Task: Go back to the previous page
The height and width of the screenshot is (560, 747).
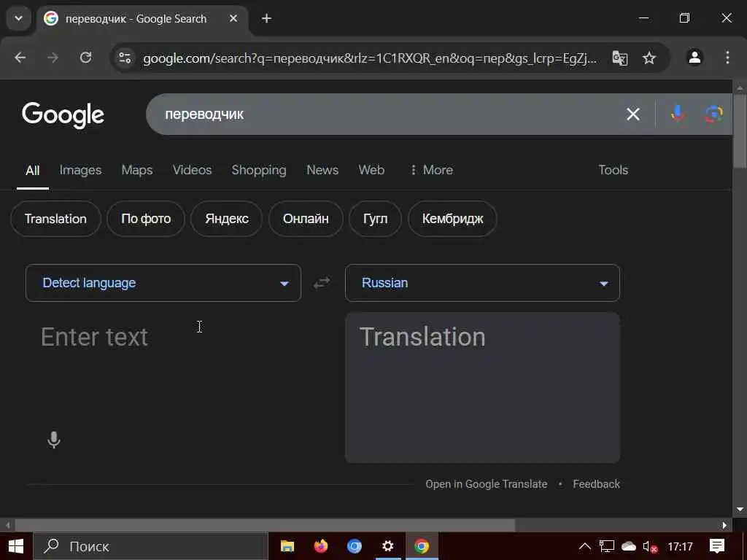Action: 20,58
